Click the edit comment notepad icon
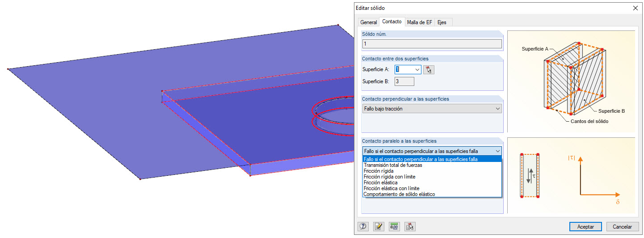This screenshot has width=644, height=238. click(379, 226)
